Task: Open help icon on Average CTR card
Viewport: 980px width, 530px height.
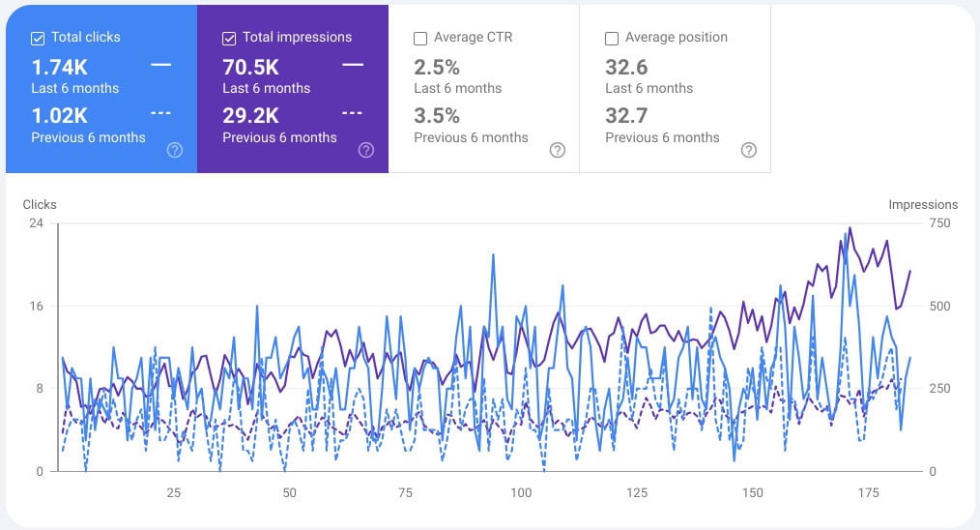Action: [557, 150]
